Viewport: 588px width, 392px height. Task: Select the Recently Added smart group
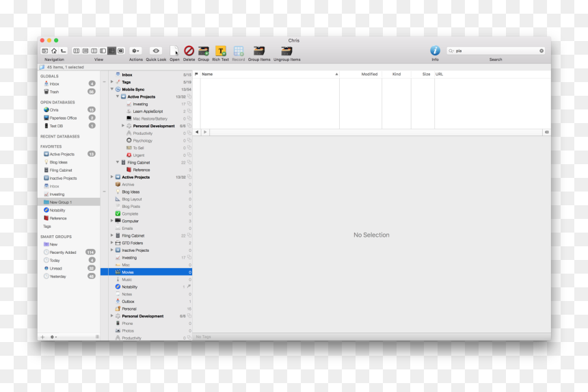point(68,252)
